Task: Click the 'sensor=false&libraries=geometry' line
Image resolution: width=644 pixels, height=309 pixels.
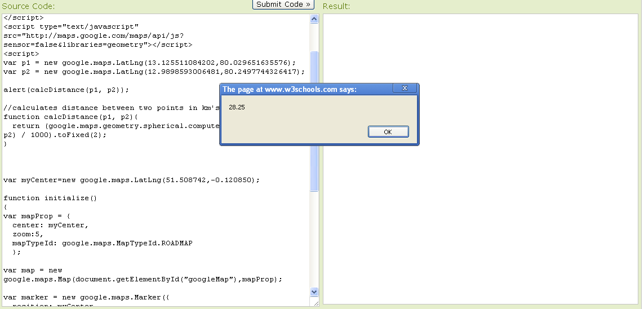Action: [x=97, y=45]
